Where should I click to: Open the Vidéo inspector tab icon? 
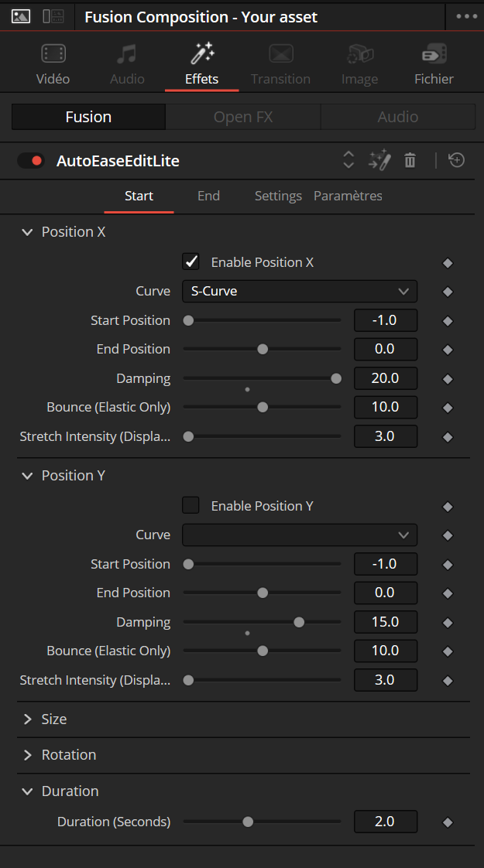click(53, 53)
